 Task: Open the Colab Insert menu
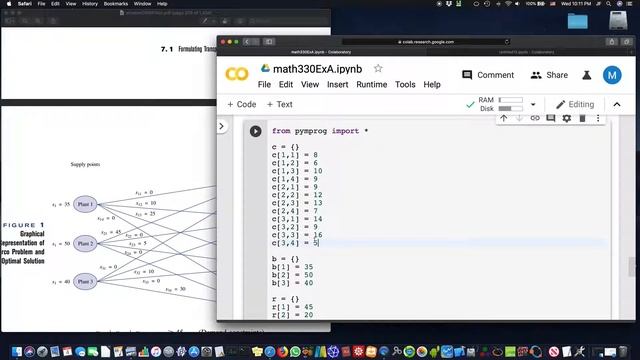(x=338, y=84)
